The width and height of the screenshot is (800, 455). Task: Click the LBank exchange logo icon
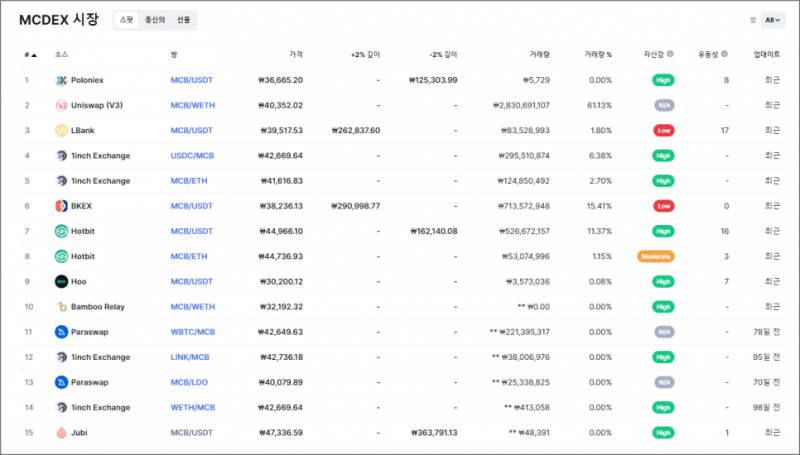coord(61,130)
